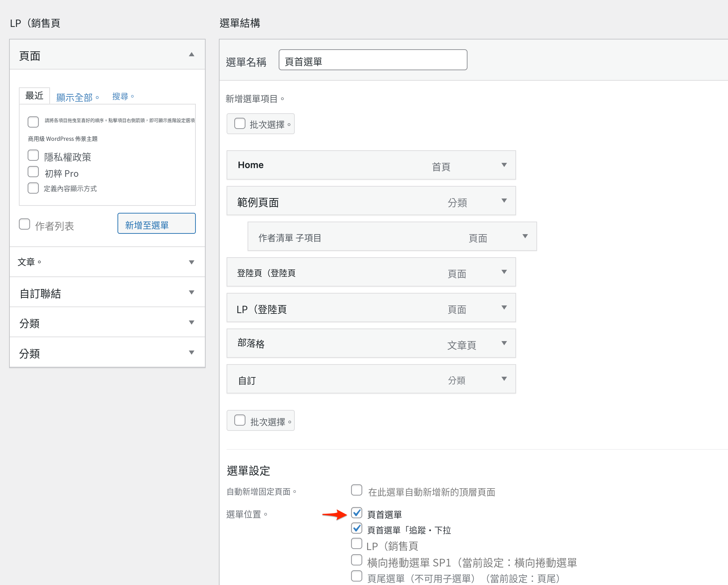Check the 頁尾選單 location checkbox
728x585 pixels.
pyautogui.click(x=357, y=576)
